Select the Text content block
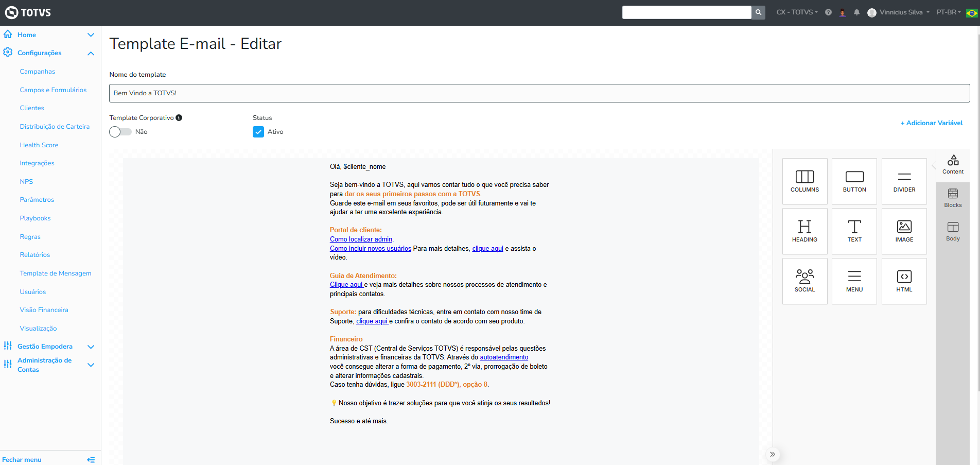Image resolution: width=980 pixels, height=465 pixels. (854, 231)
